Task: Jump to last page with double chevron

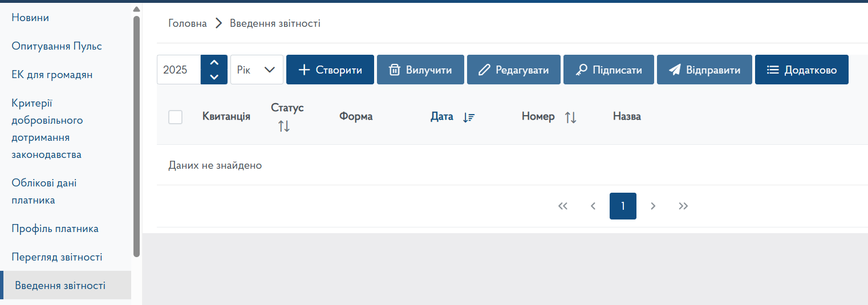Action: coord(683,206)
